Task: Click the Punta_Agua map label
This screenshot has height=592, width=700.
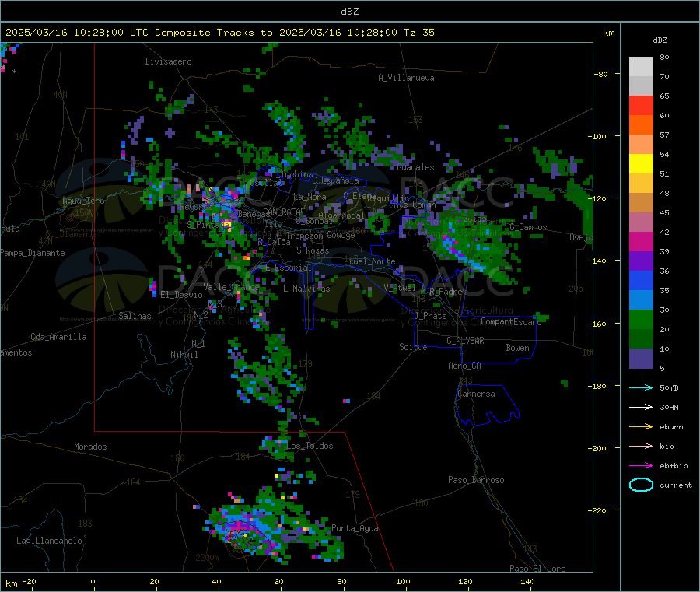Action: [355, 528]
